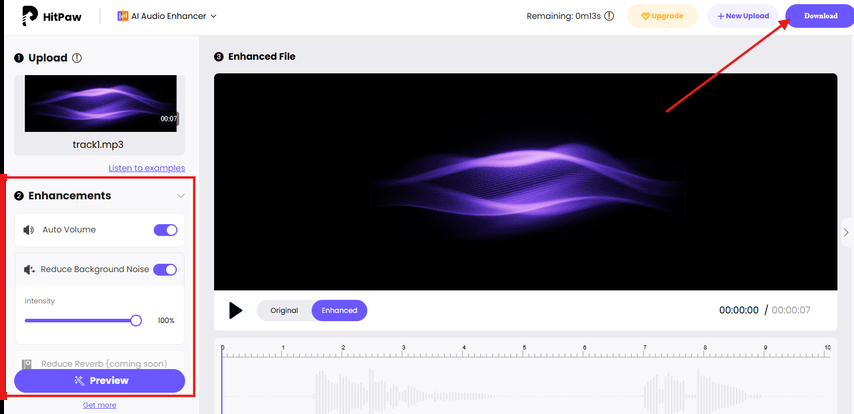854x414 pixels.
Task: Click the info icon next to Upload
Action: click(x=77, y=58)
